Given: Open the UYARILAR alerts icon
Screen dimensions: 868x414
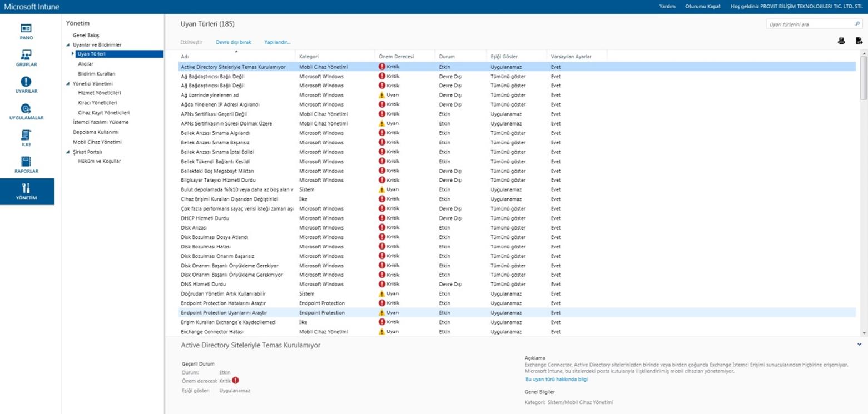Looking at the screenshot, I should pyautogui.click(x=26, y=82).
